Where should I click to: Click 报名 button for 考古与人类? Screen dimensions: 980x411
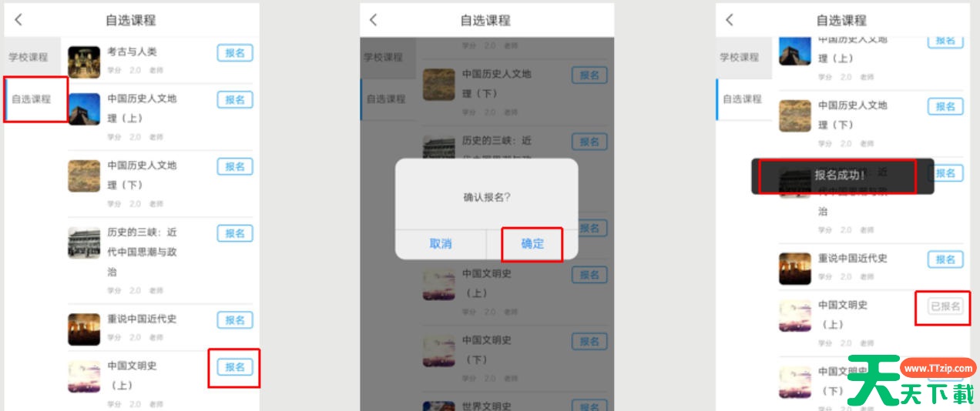[235, 53]
